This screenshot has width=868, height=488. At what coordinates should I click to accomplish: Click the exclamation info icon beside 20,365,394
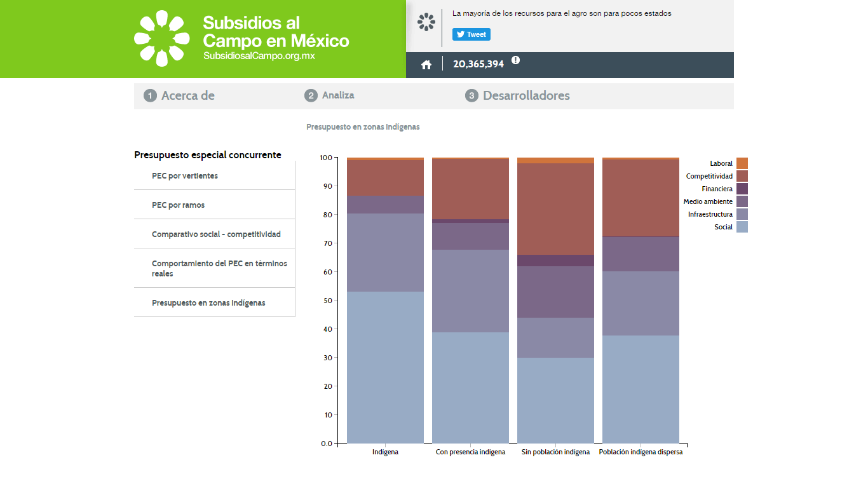pyautogui.click(x=515, y=60)
